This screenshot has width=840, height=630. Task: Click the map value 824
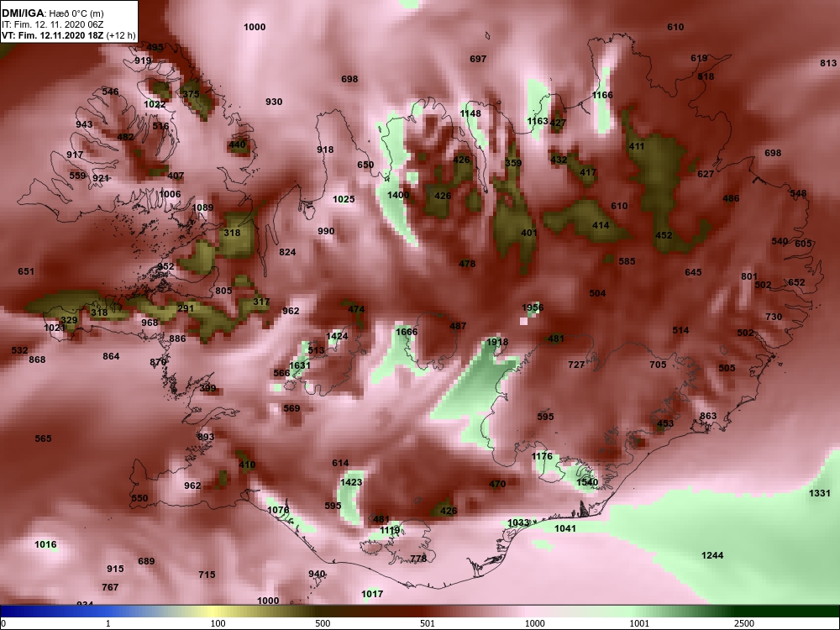pyautogui.click(x=287, y=252)
